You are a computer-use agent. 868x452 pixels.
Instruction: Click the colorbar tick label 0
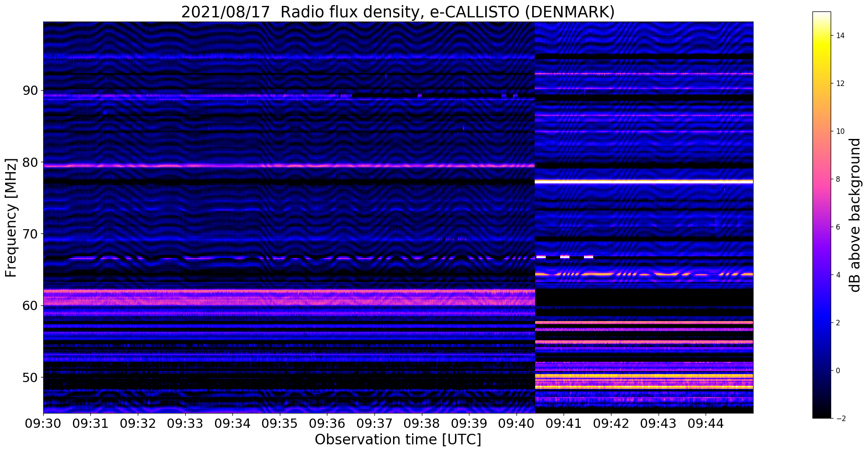(x=837, y=371)
